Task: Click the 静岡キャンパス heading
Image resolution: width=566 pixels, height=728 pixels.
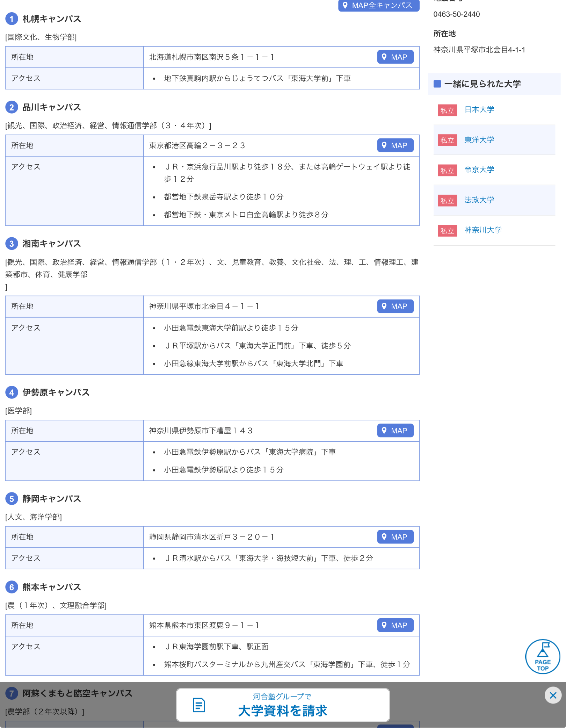Action: point(52,499)
